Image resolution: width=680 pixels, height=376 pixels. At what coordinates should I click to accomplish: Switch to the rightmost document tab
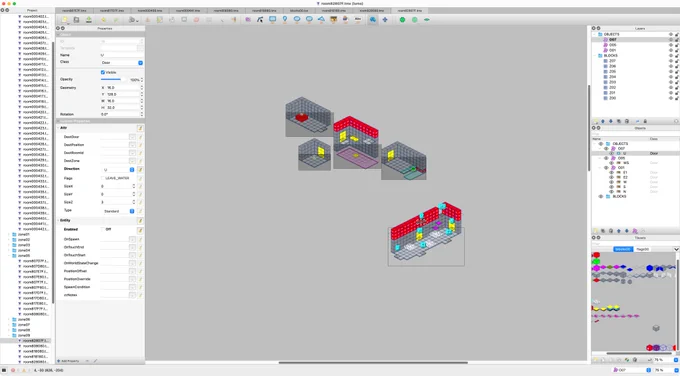[x=409, y=10]
